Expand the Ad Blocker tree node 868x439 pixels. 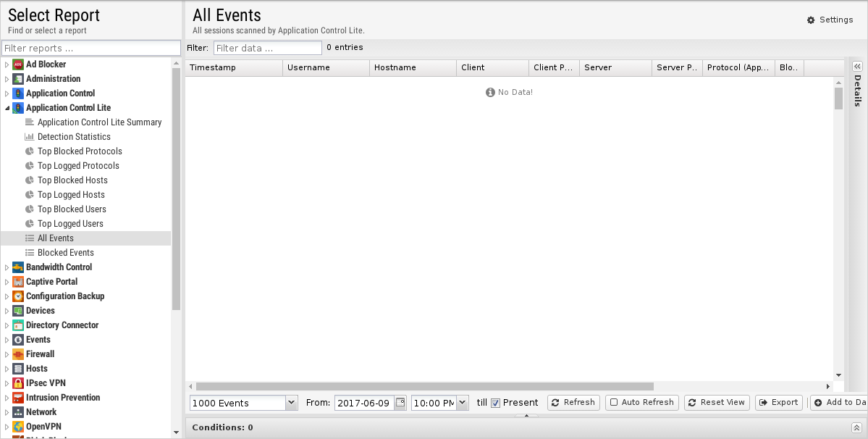(7, 64)
